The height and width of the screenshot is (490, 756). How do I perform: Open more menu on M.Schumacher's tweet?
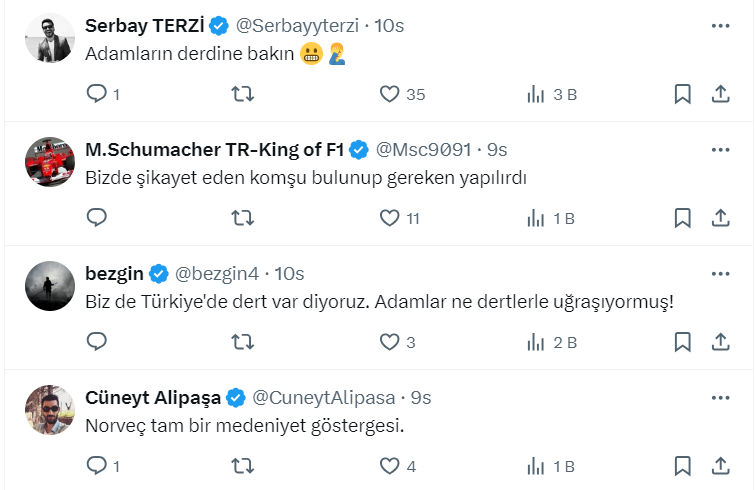pos(720,149)
